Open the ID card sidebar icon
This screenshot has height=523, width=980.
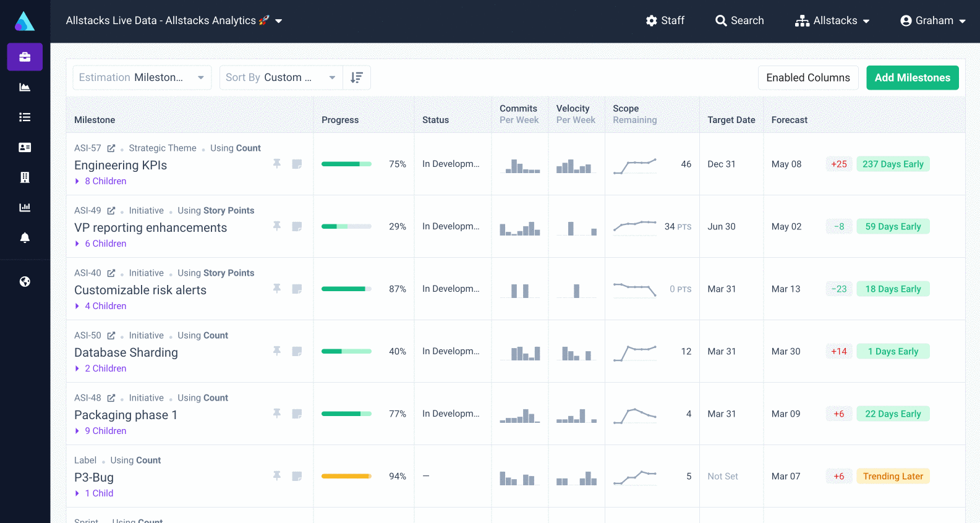click(x=25, y=147)
